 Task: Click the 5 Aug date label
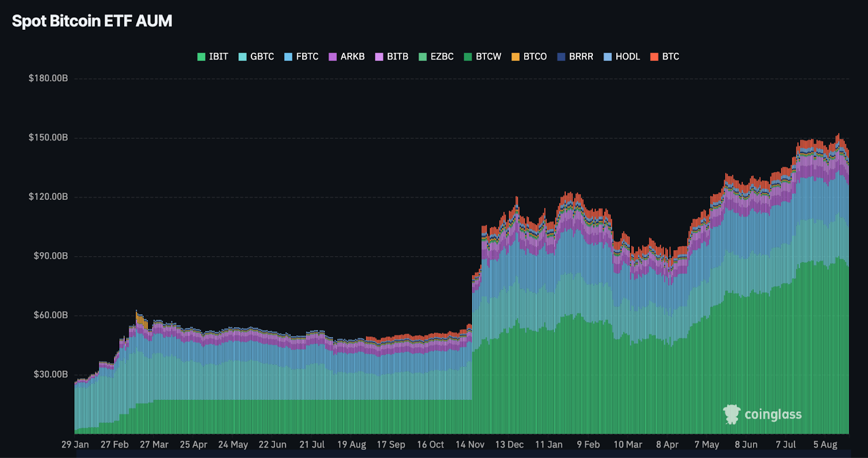[x=825, y=444]
